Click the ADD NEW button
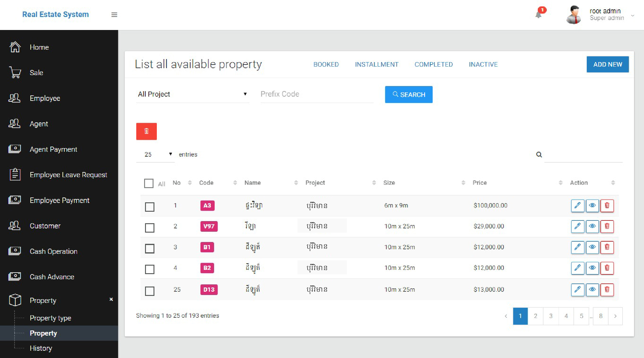The width and height of the screenshot is (644, 358). pyautogui.click(x=608, y=65)
